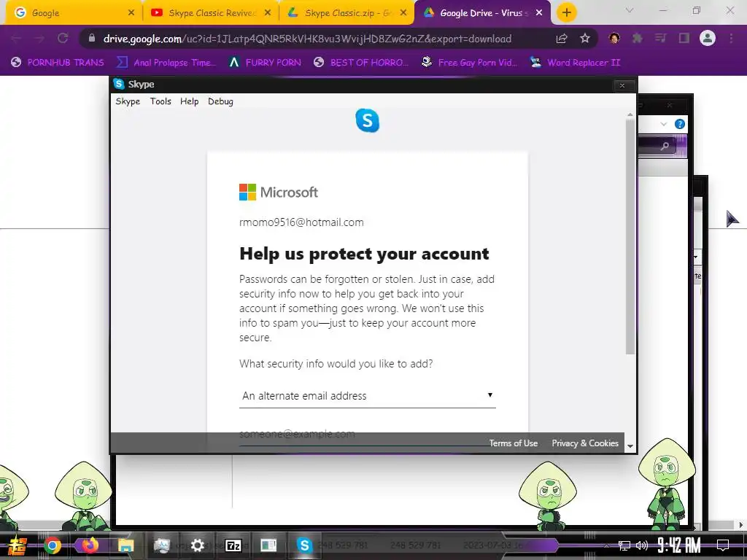
Task: Expand the tab search chevron in Chrome title bar
Action: (x=630, y=10)
